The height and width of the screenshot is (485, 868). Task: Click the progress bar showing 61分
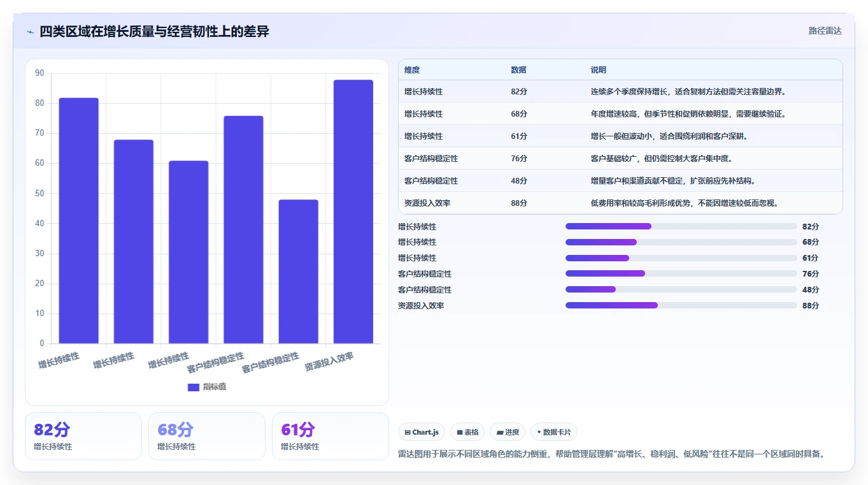tap(681, 258)
